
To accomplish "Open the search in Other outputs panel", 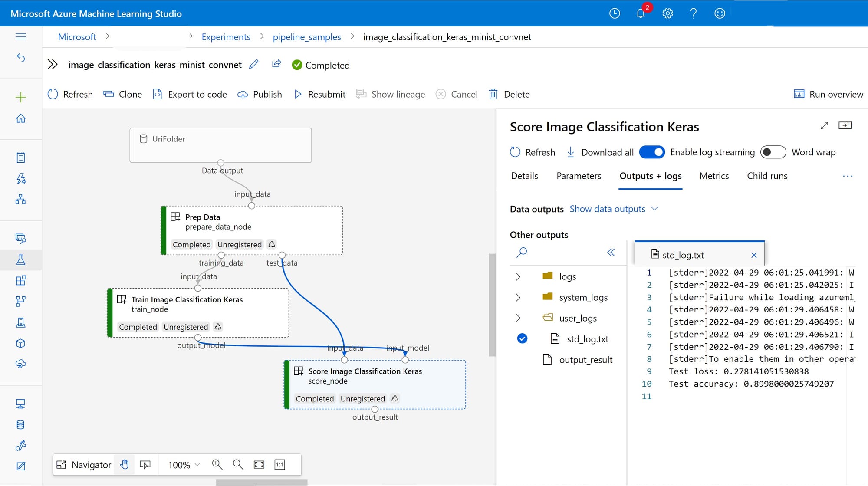I will pyautogui.click(x=522, y=252).
